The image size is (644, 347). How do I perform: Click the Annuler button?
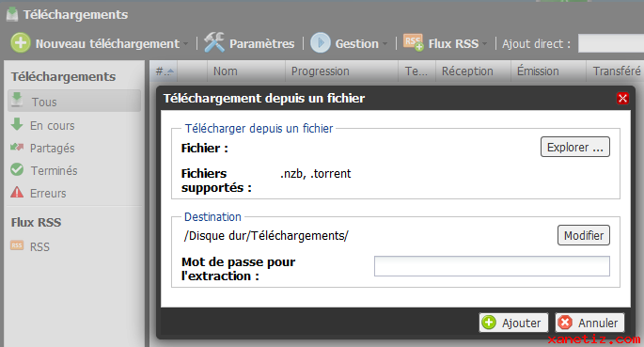589,323
